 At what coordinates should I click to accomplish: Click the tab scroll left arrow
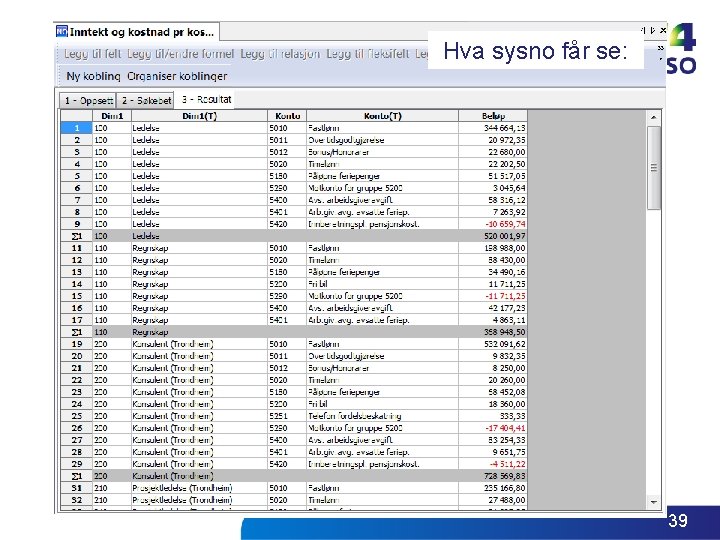click(x=643, y=30)
